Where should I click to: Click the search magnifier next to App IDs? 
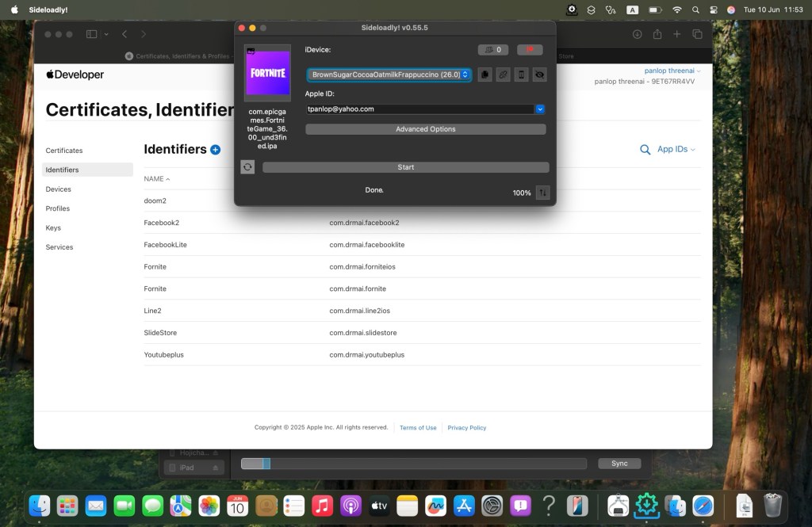(x=645, y=149)
